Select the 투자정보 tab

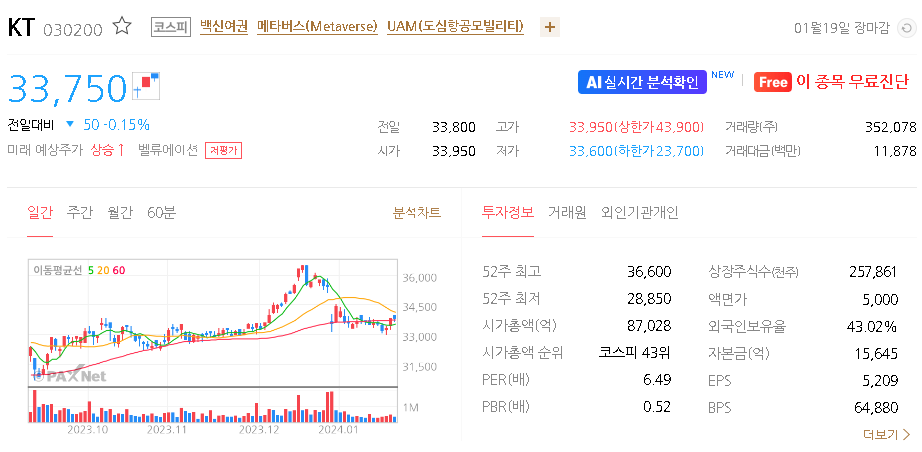508,213
